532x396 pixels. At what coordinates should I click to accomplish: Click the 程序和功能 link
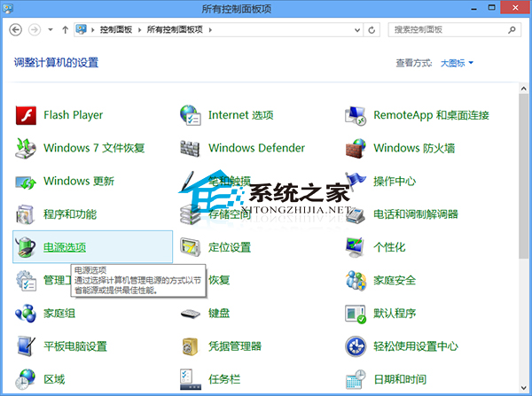point(70,214)
